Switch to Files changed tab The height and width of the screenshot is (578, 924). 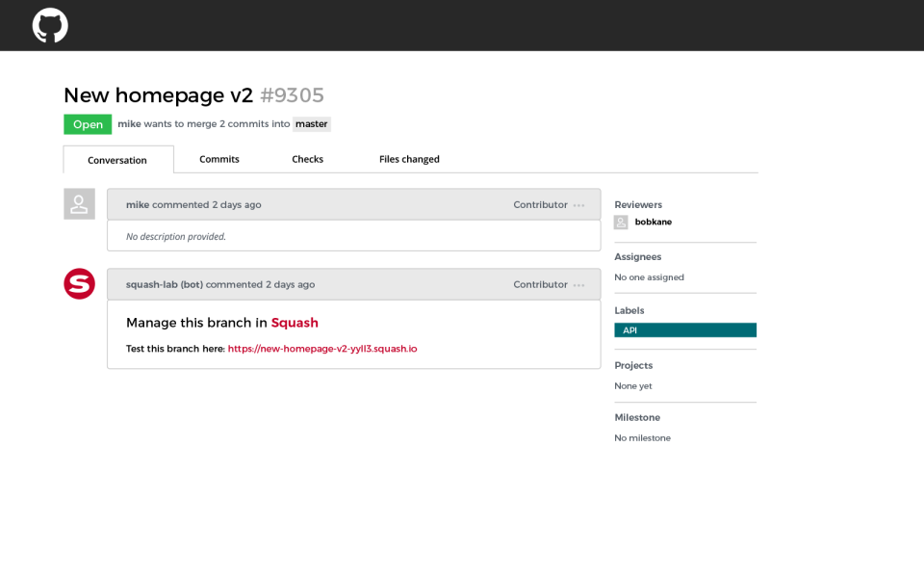409,159
